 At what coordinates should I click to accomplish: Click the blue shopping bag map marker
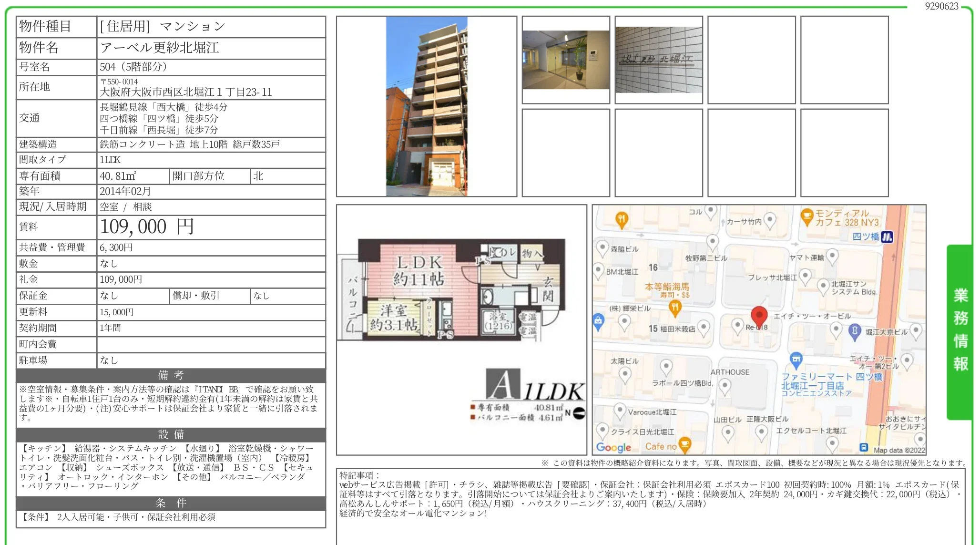pos(598,321)
